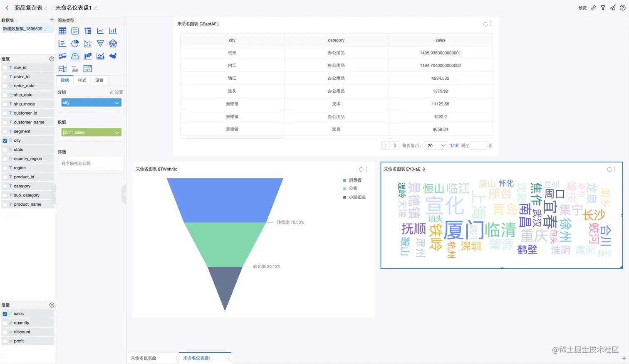Add a new dashboard tab with plus
Image resolution: width=629 pixels, height=364 pixels.
pyautogui.click(x=624, y=358)
